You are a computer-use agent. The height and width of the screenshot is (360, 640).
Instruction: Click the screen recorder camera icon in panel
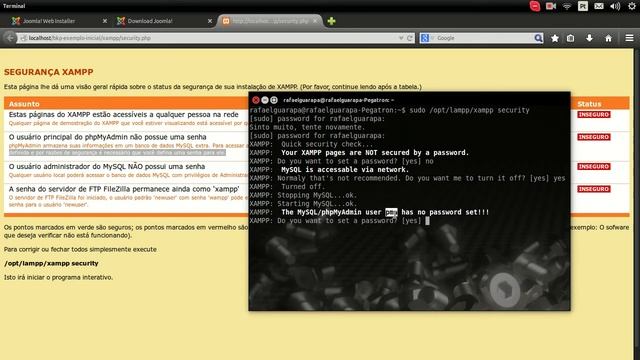[551, 6]
